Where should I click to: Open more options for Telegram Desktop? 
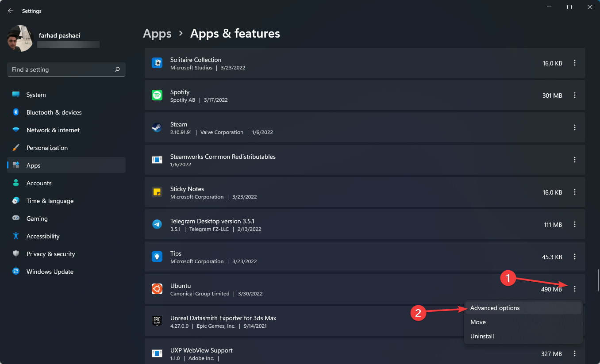pyautogui.click(x=575, y=224)
